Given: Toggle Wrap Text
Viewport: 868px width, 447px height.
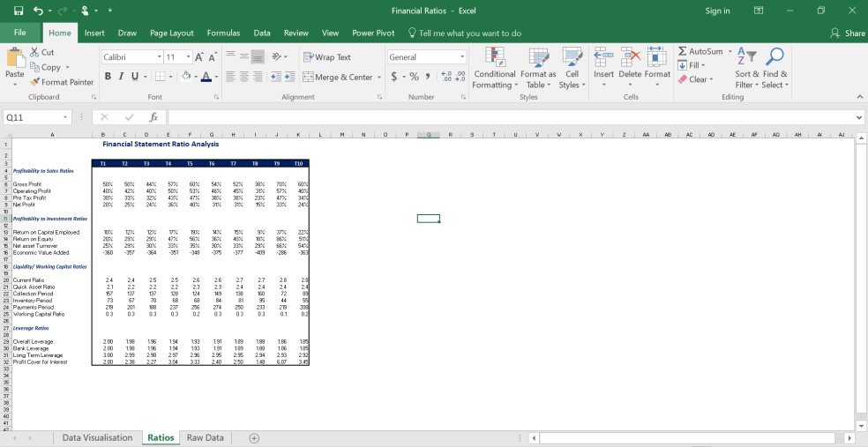Looking at the screenshot, I should [x=327, y=57].
